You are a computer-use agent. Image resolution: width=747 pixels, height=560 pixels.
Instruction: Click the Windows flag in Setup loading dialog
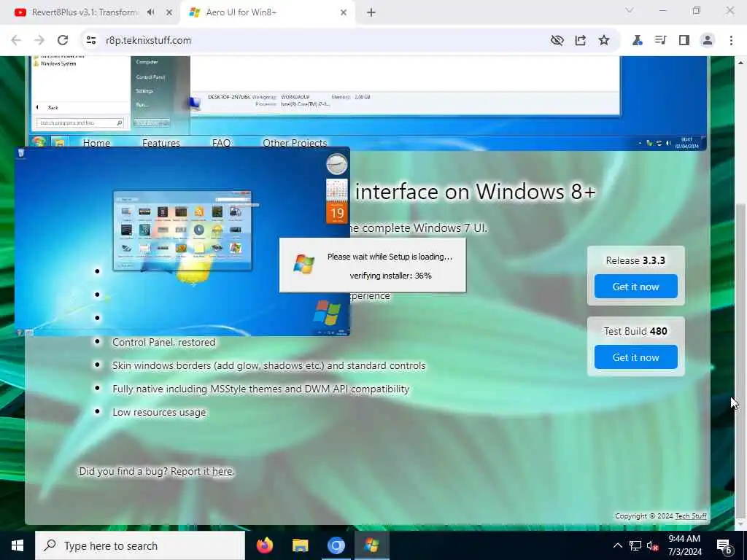[x=304, y=264]
